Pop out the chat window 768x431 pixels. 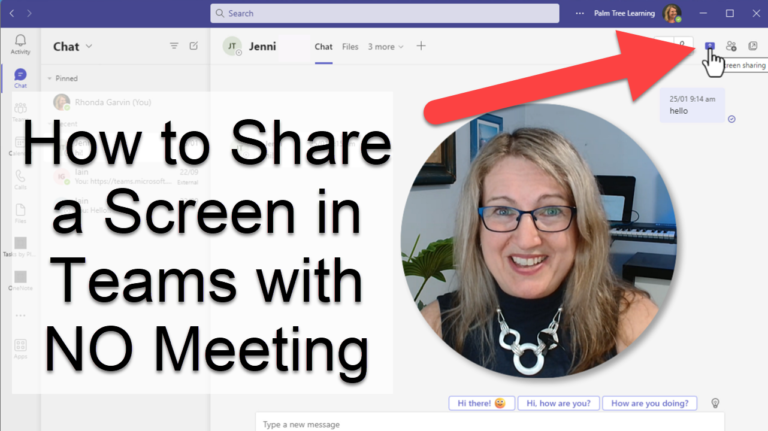click(753, 46)
